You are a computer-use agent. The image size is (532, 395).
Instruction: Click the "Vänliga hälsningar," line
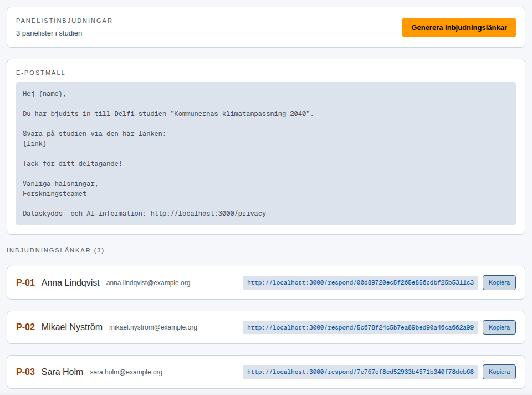(x=60, y=184)
